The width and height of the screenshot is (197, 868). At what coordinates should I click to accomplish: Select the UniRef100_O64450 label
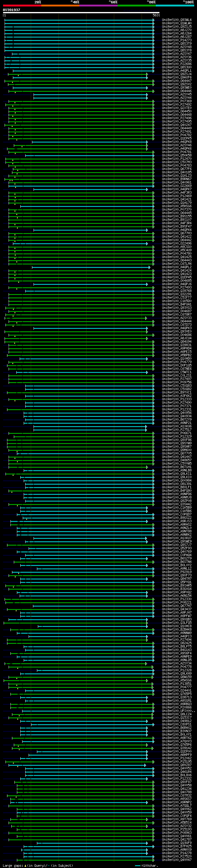pos(176,111)
